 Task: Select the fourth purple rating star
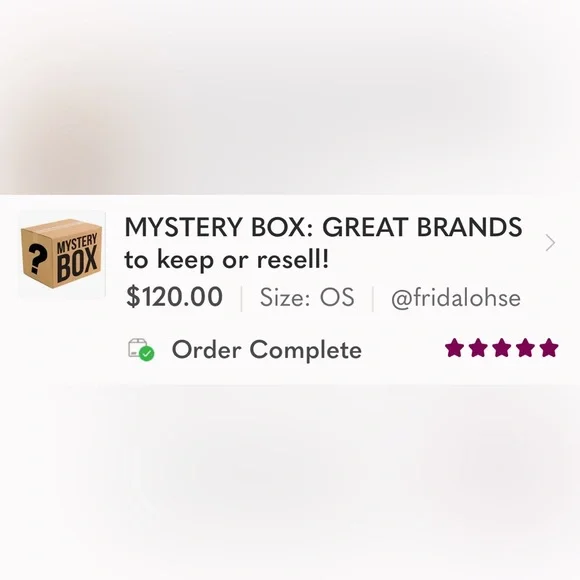coord(525,348)
